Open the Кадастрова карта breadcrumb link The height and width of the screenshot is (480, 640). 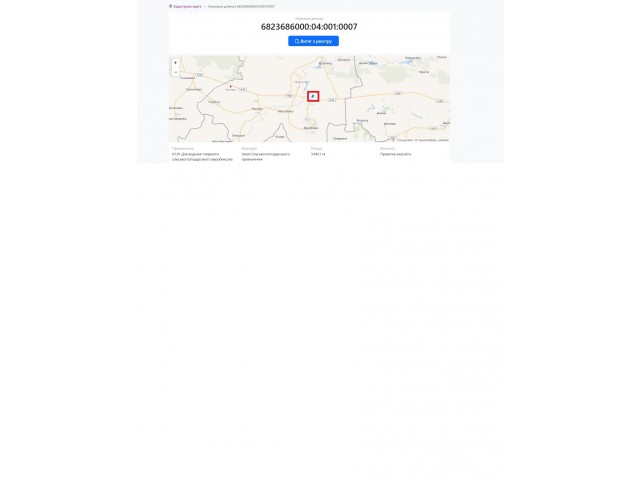coord(187,7)
